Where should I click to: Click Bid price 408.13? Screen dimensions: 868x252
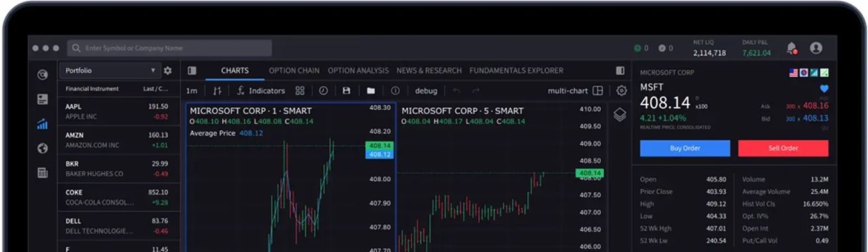click(816, 118)
